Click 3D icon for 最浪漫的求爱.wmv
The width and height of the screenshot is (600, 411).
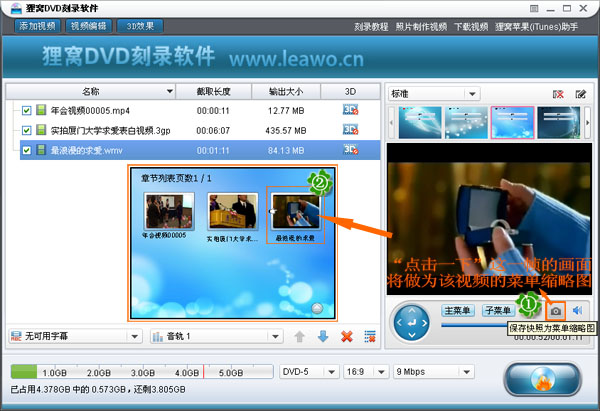pyautogui.click(x=351, y=149)
